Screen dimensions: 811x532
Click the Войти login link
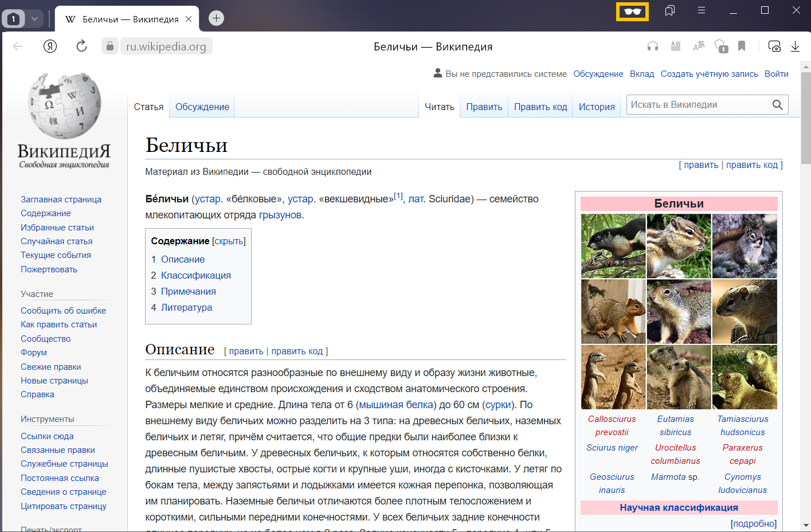[x=776, y=74]
